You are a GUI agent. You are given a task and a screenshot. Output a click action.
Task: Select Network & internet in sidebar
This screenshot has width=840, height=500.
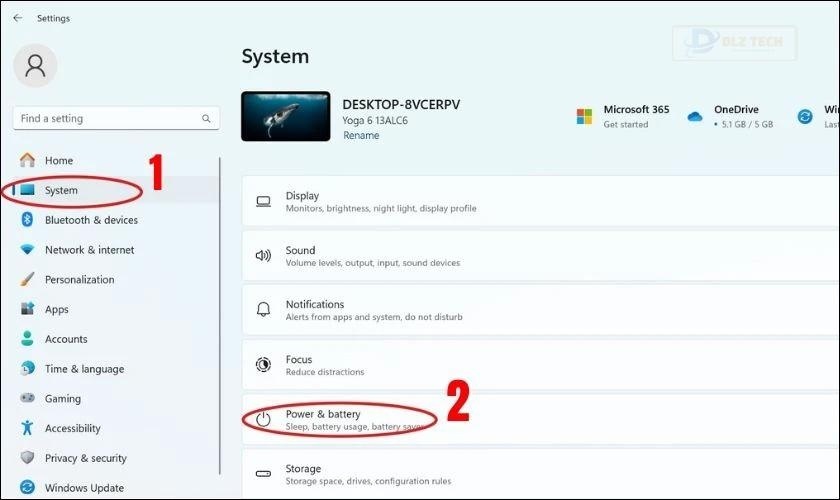pos(89,250)
